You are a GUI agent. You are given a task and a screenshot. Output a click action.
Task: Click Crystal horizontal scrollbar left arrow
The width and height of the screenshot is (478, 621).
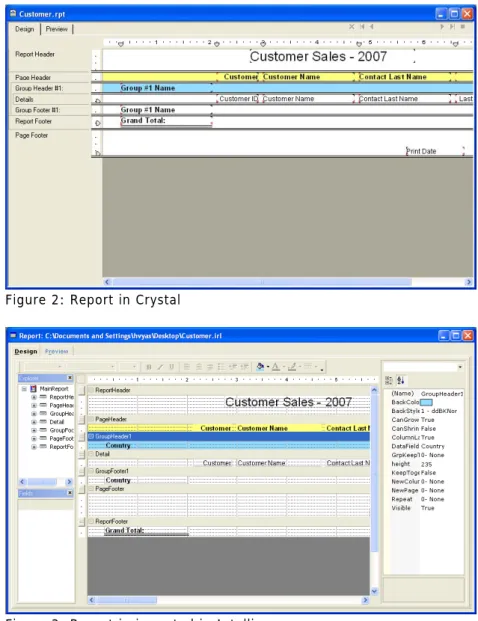107,282
